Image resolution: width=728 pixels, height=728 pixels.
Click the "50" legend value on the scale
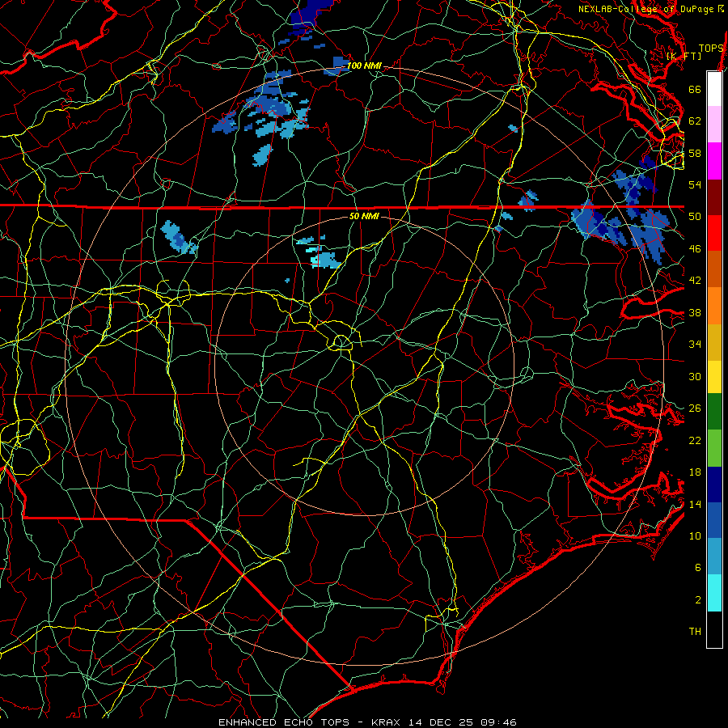[695, 217]
